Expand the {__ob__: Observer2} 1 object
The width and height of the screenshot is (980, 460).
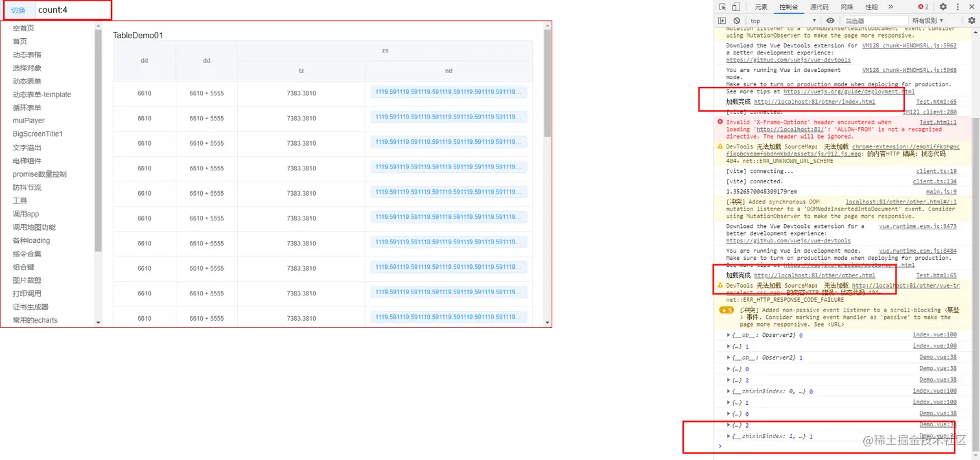729,358
